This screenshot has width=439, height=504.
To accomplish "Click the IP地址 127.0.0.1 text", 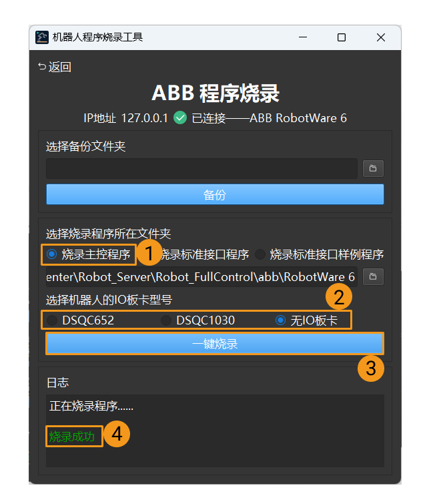I will (125, 118).
